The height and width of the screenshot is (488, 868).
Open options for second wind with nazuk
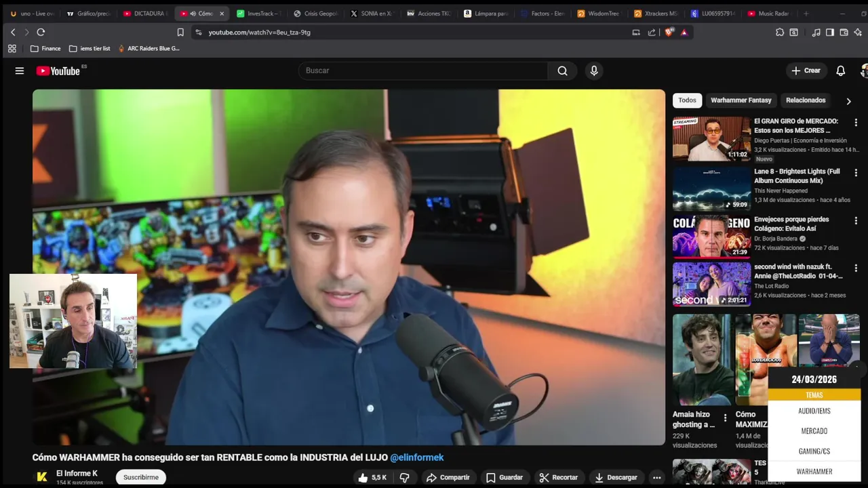pos(856,268)
